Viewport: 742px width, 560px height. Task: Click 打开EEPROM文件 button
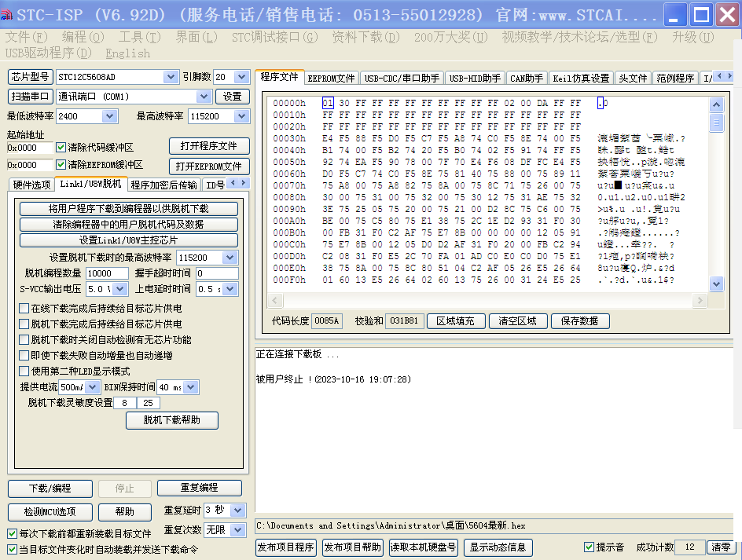click(209, 166)
